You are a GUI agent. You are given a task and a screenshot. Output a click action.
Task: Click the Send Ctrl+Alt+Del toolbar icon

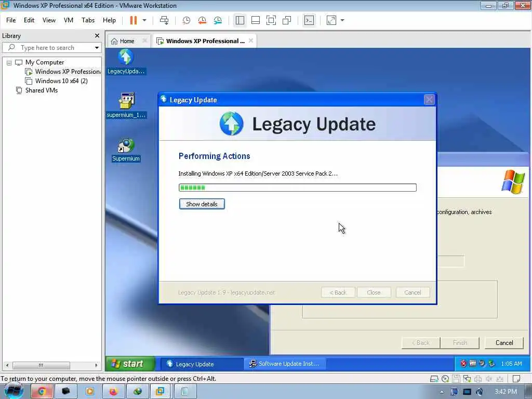(164, 20)
